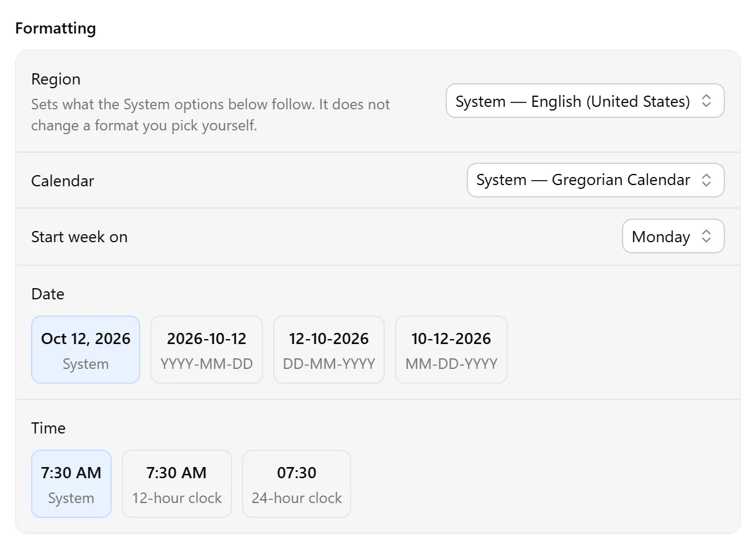Select the MM-DD-YYYY date format

(451, 350)
